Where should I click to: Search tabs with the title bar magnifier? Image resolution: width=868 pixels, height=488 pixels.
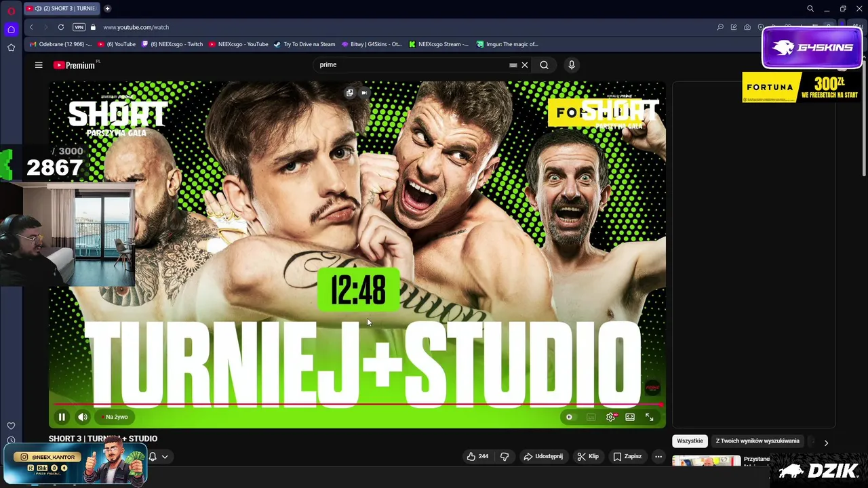pyautogui.click(x=810, y=9)
